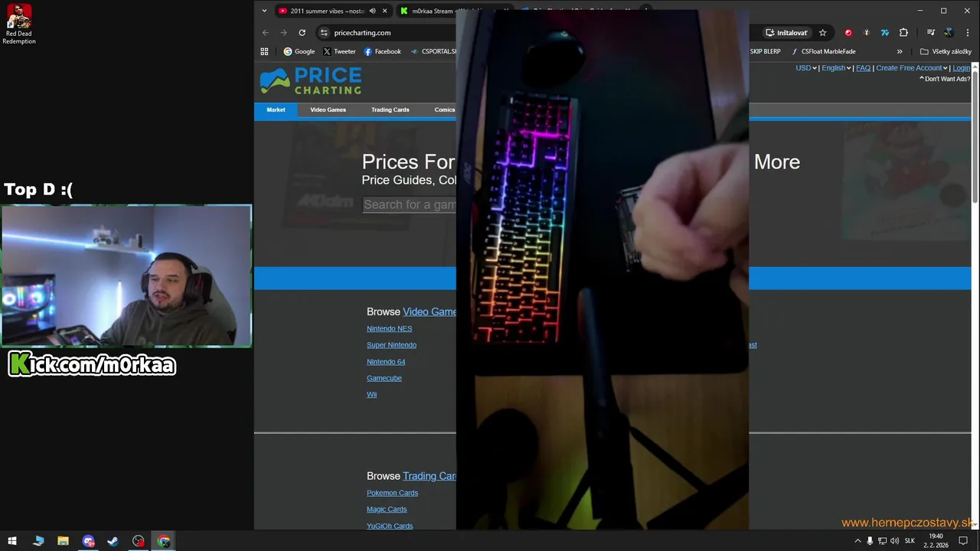
Task: Open the Google bookmark
Action: [299, 51]
